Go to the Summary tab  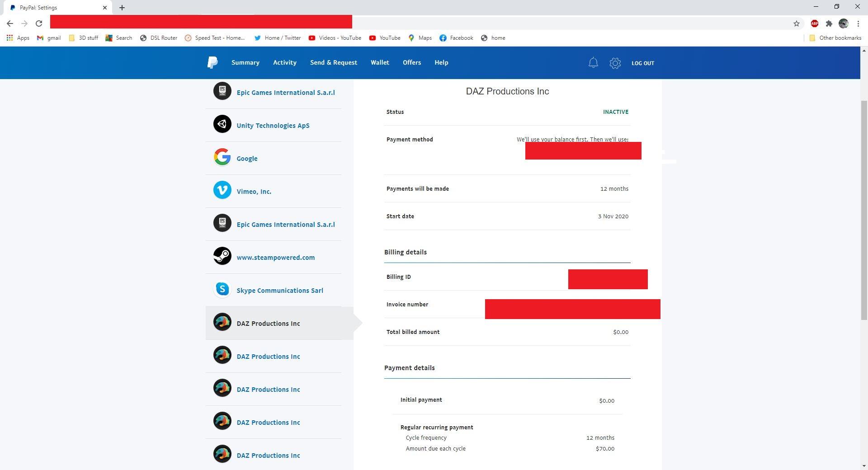coord(245,62)
